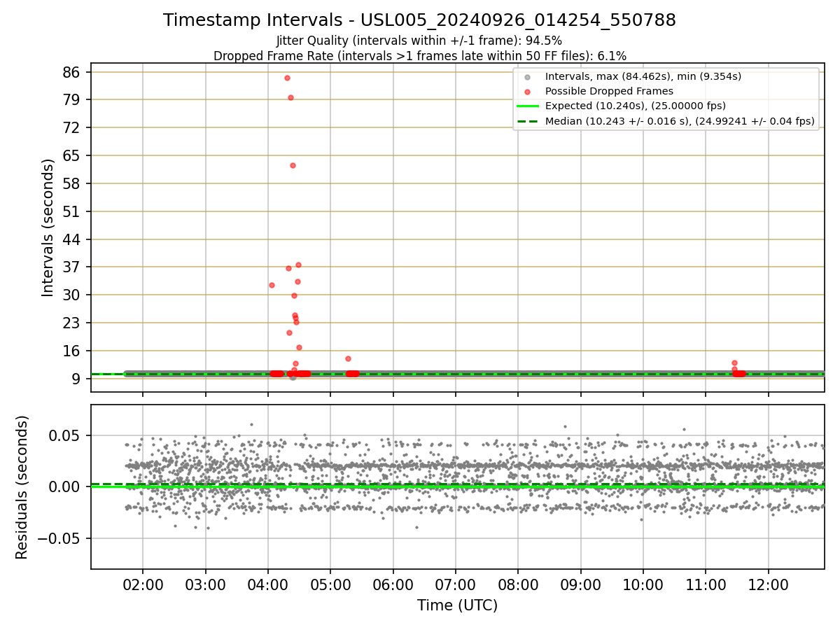840x630 pixels.
Task: Click the '03:00' time tick label
Action: pyautogui.click(x=206, y=584)
